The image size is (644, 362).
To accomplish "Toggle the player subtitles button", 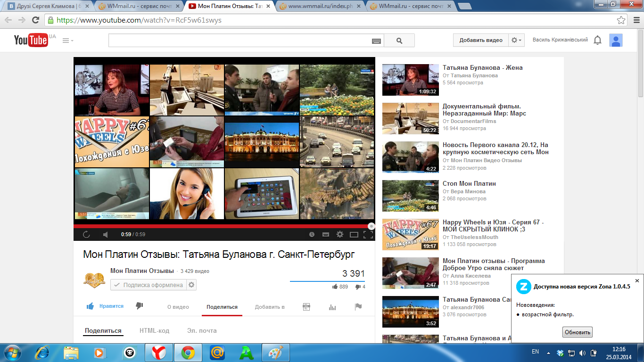I will [325, 234].
